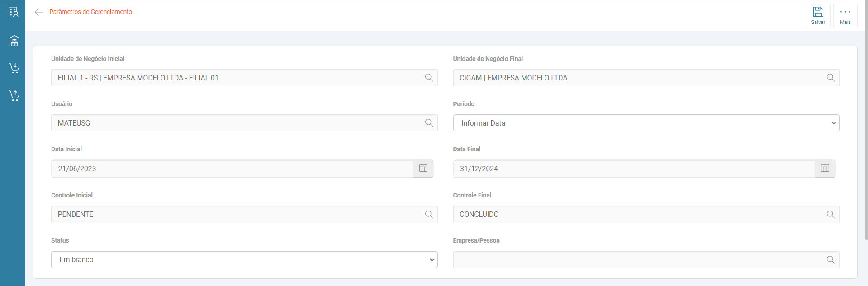This screenshot has height=286, width=868.
Task: Expand the Período dropdown
Action: (x=646, y=123)
